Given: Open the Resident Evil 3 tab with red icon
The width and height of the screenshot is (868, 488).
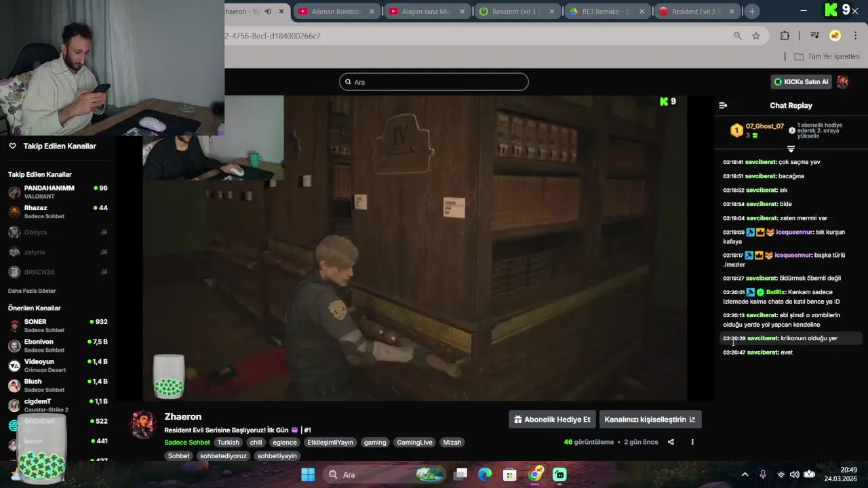Looking at the screenshot, I should coord(697,12).
